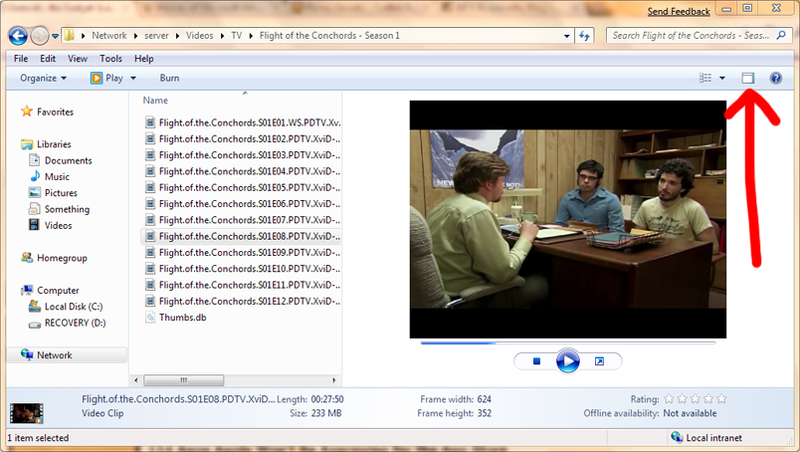
Task: Open the recent locations dropdown arrow
Action: tap(55, 36)
